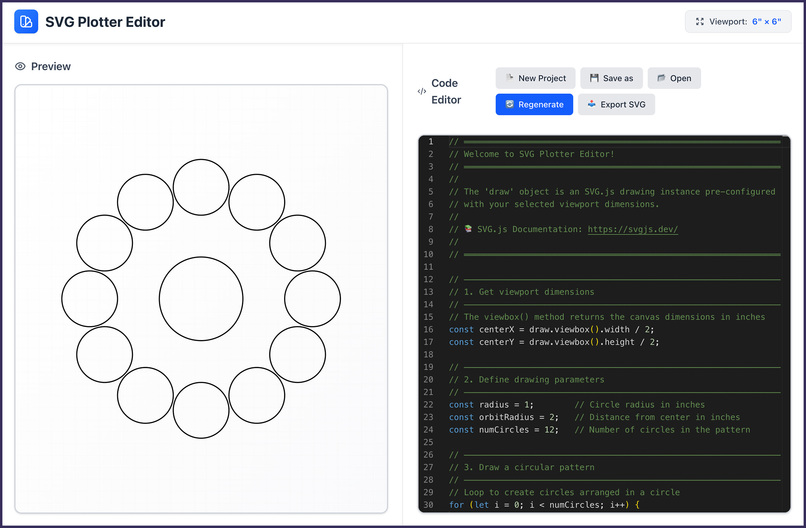The height and width of the screenshot is (528, 806).
Task: Click the '1. Get viewport dimensions' comment
Action: (x=522, y=292)
